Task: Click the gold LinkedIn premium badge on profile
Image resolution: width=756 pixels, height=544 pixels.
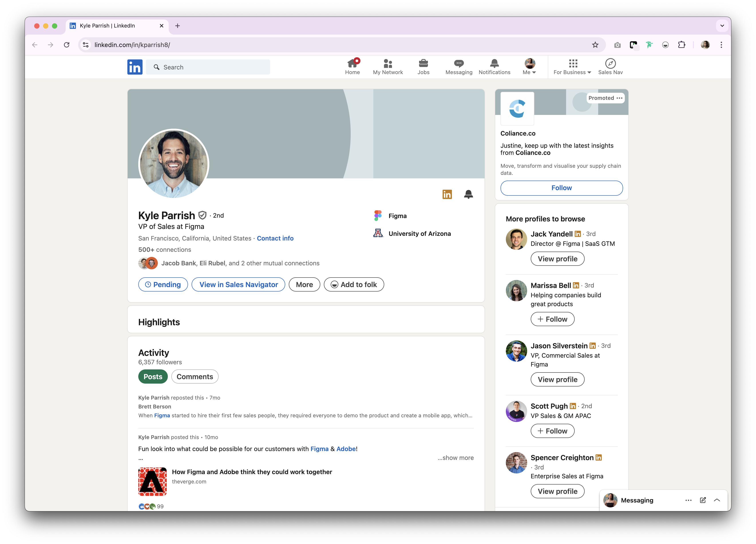Action: (x=447, y=194)
